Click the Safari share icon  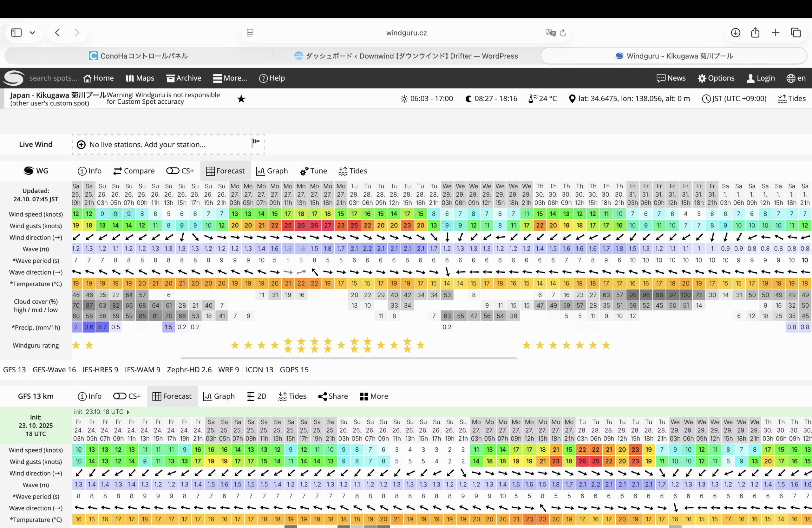point(755,32)
